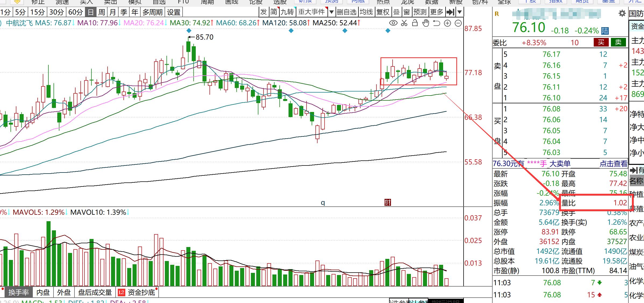The image size is (644, 303).
Task: Click the 点击查看 link
Action: point(613,163)
